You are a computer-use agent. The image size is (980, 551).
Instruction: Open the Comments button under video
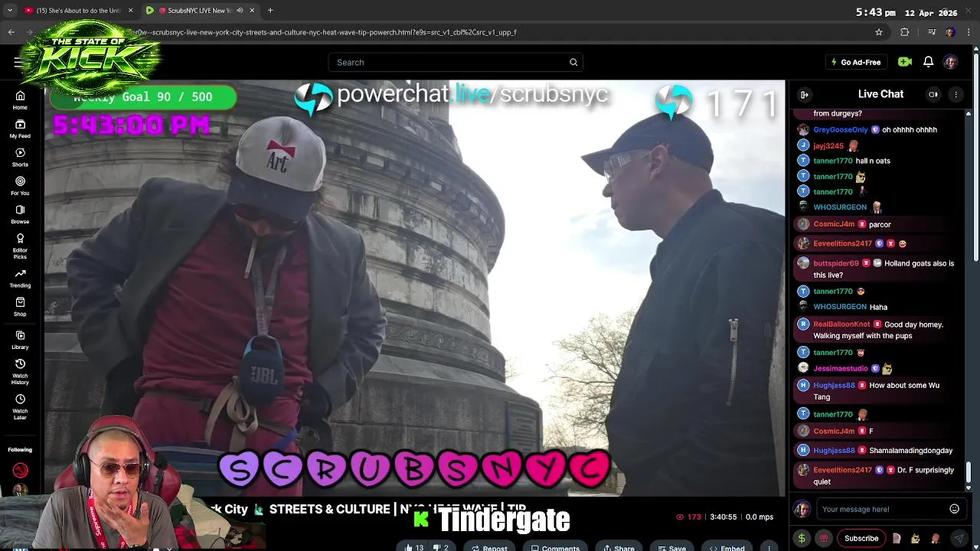(x=555, y=548)
